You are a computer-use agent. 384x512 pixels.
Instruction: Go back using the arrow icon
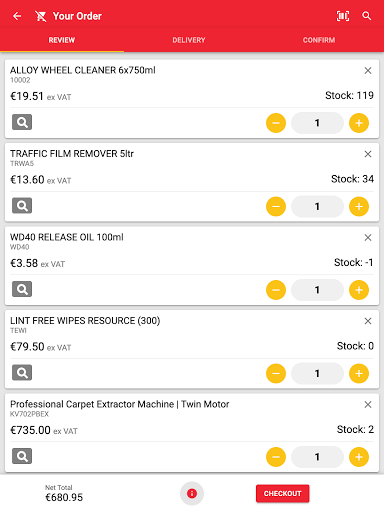pos(17,16)
